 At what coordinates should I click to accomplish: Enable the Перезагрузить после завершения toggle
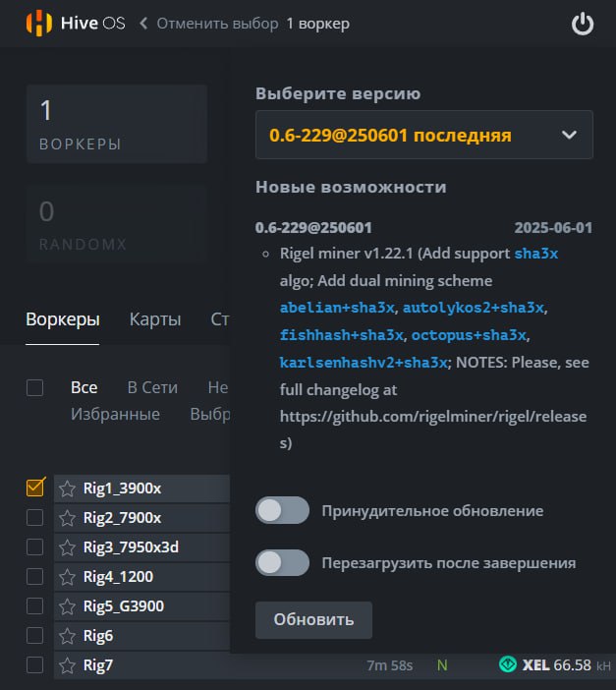click(x=282, y=563)
